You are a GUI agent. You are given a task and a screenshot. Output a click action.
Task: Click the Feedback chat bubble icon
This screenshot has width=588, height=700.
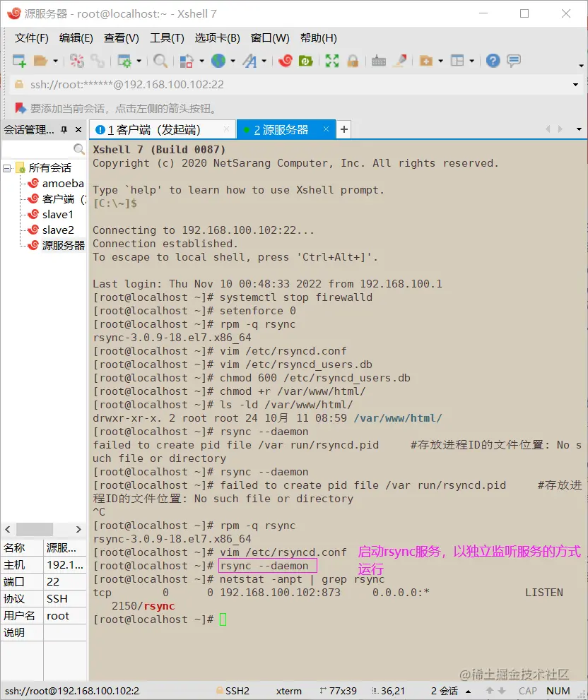pyautogui.click(x=514, y=61)
